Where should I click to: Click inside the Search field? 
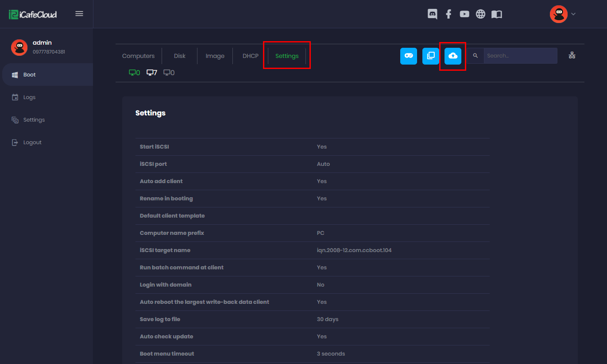[x=520, y=55]
